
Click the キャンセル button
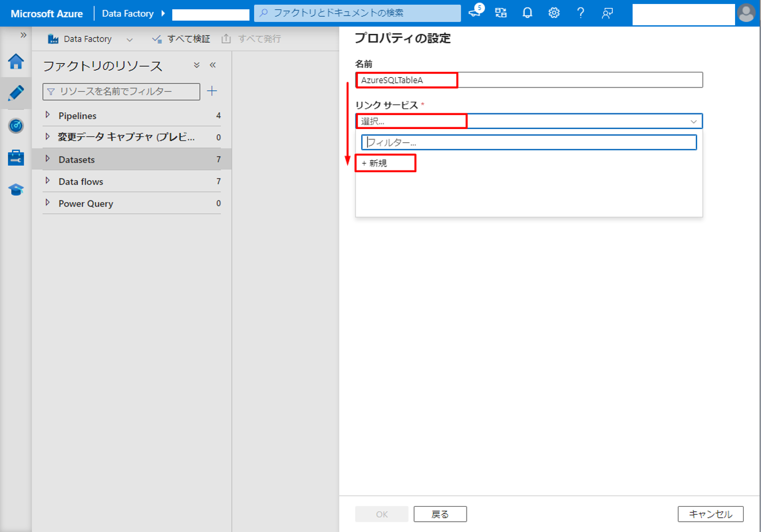tap(710, 514)
